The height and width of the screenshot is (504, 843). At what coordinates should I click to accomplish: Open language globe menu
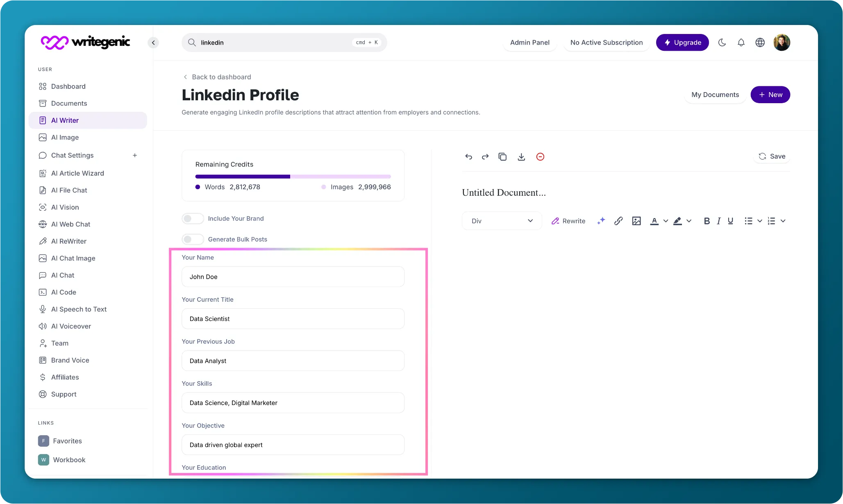coord(760,43)
